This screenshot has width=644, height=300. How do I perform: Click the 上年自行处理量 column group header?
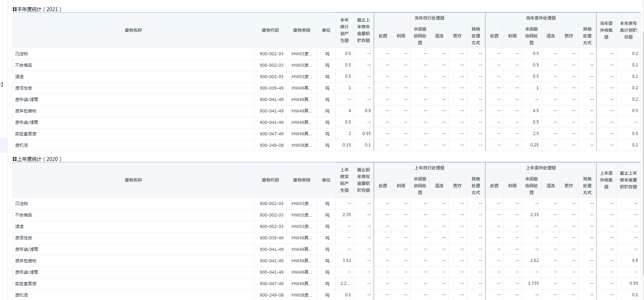pos(429,168)
